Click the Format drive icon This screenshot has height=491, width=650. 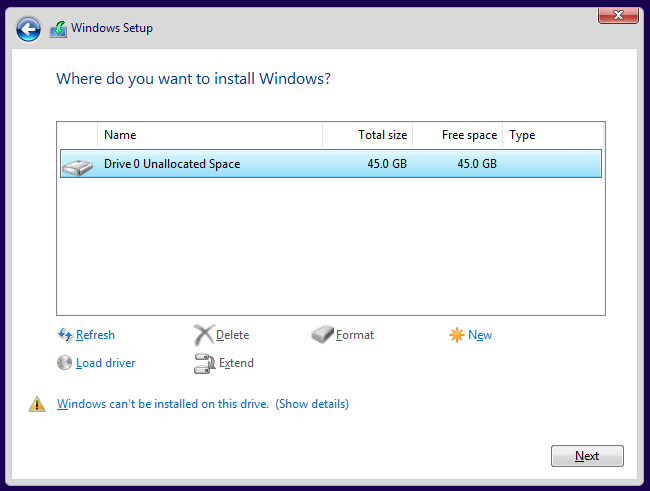point(322,335)
